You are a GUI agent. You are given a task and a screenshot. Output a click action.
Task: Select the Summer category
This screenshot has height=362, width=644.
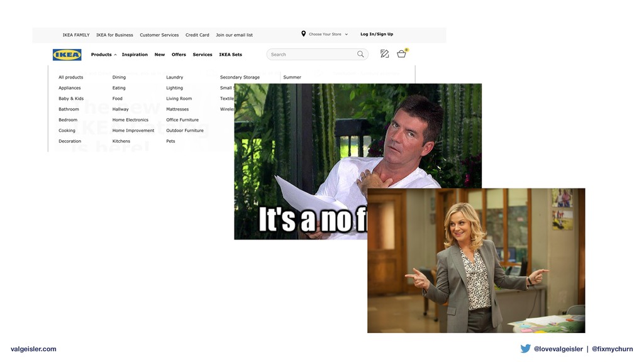[x=292, y=77]
